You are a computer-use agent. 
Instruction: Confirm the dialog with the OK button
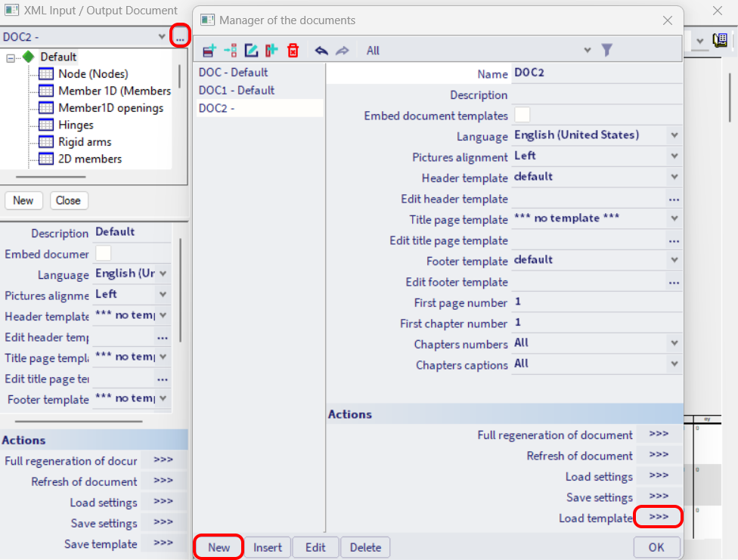pos(656,546)
